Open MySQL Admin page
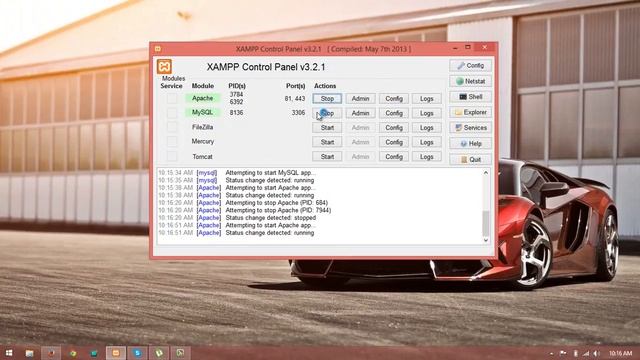The height and width of the screenshot is (360, 640). pyautogui.click(x=360, y=113)
